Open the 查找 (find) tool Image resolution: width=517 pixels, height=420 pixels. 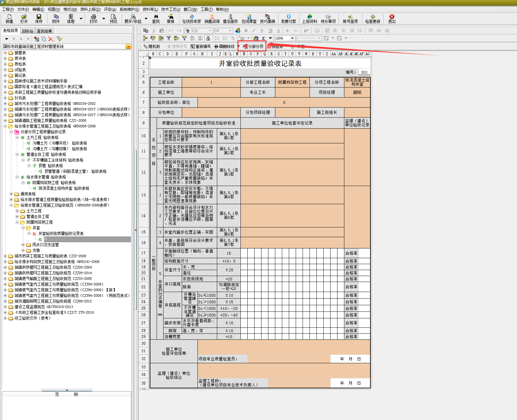[x=156, y=19]
